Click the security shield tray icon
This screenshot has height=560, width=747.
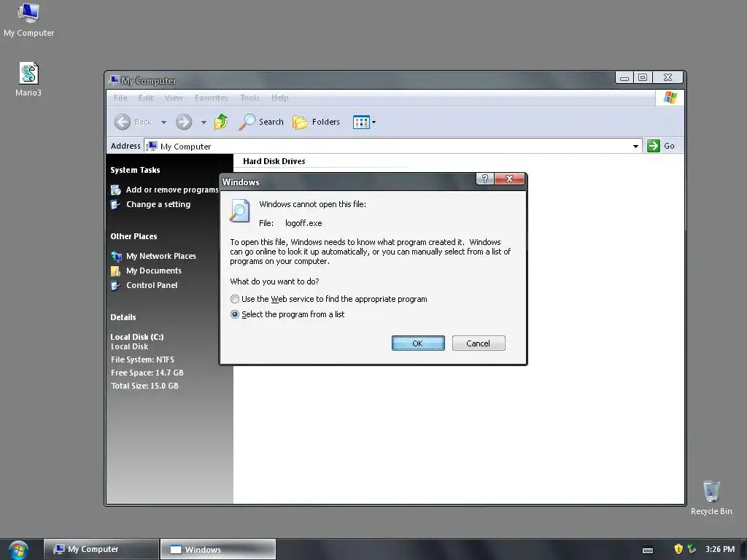coord(678,549)
